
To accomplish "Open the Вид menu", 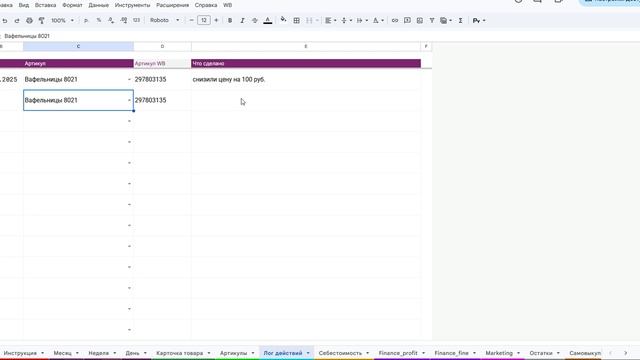I will click(24, 5).
